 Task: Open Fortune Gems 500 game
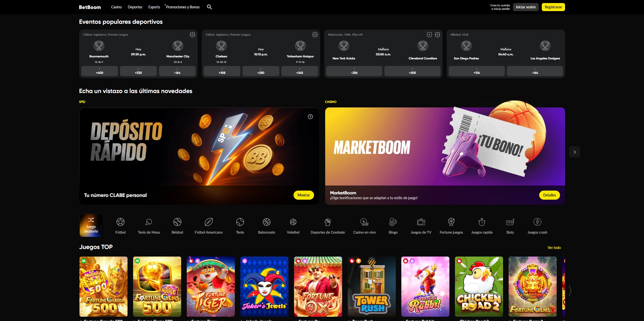pos(157,287)
